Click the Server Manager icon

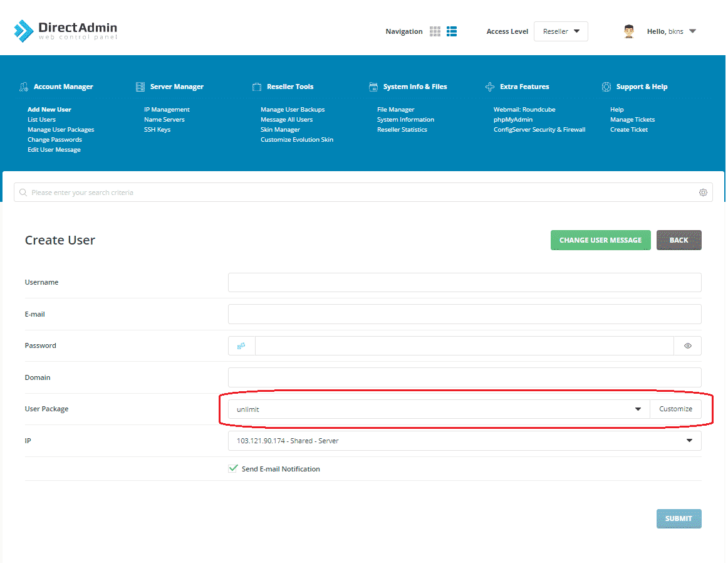140,87
